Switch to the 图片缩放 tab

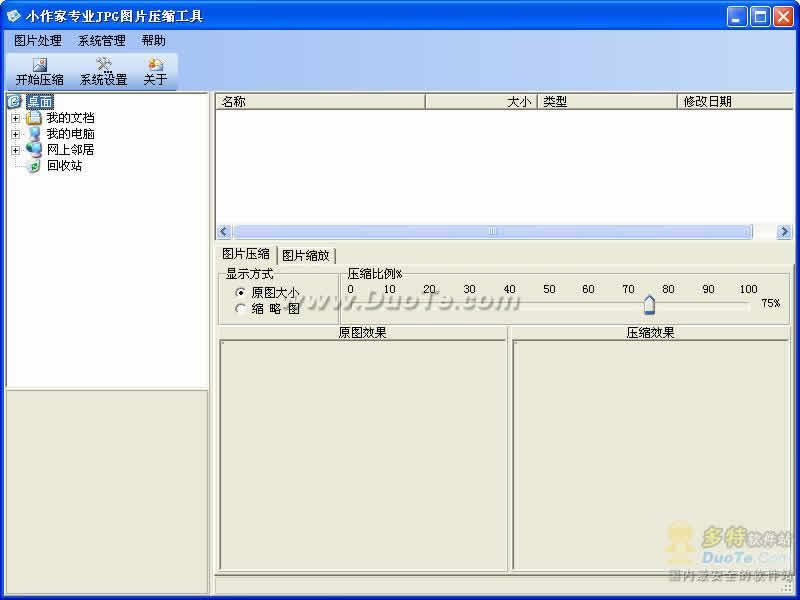pos(306,255)
